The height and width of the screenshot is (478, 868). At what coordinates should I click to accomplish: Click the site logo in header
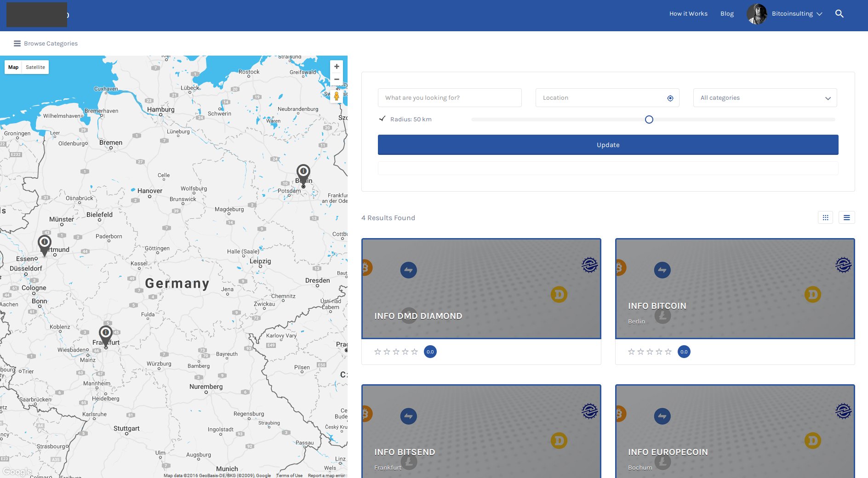click(37, 14)
